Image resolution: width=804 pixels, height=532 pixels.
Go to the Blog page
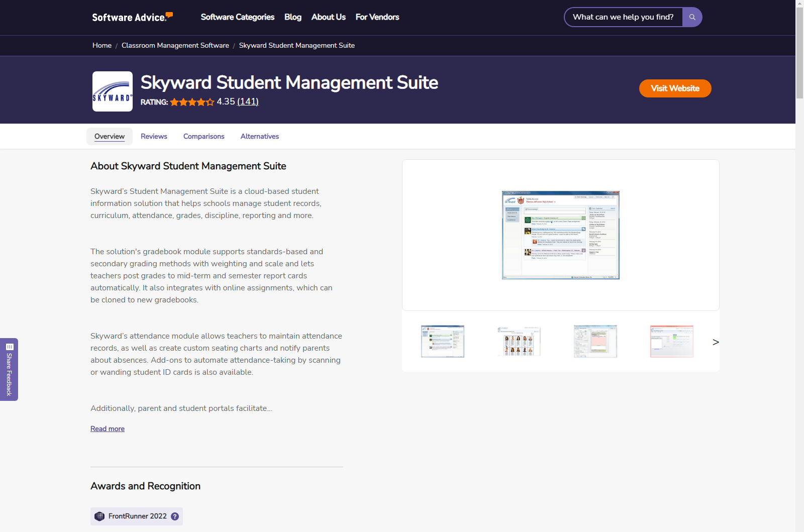[x=293, y=17]
